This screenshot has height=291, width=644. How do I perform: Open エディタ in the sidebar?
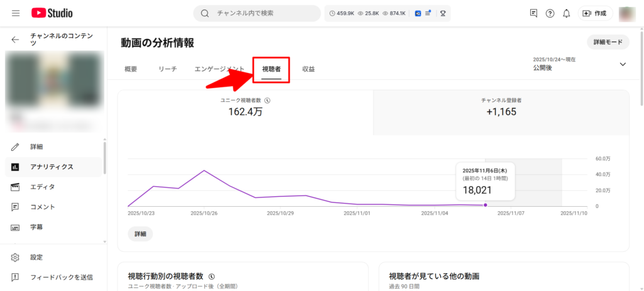[x=42, y=187]
